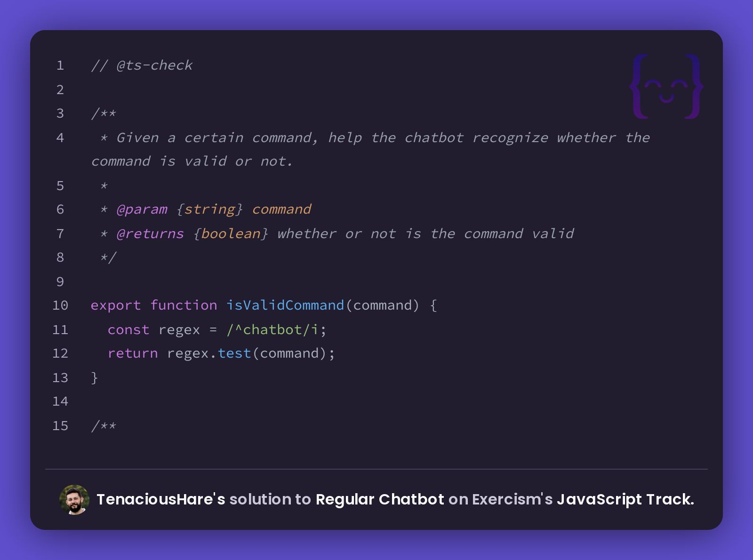The image size is (753, 560).
Task: Click the isValidCommand function name
Action: [x=285, y=305]
